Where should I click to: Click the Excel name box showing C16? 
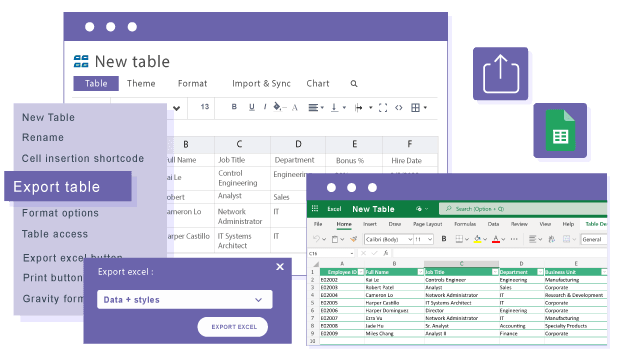click(x=331, y=253)
